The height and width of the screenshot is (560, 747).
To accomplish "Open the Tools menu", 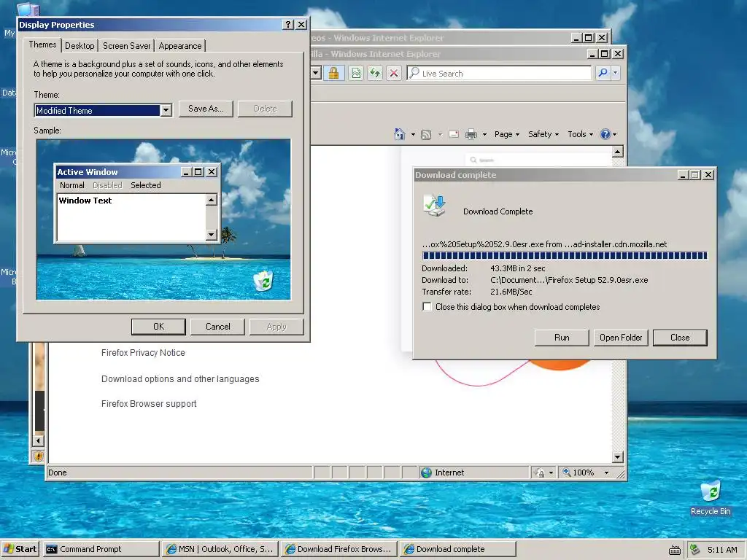I will pyautogui.click(x=580, y=134).
